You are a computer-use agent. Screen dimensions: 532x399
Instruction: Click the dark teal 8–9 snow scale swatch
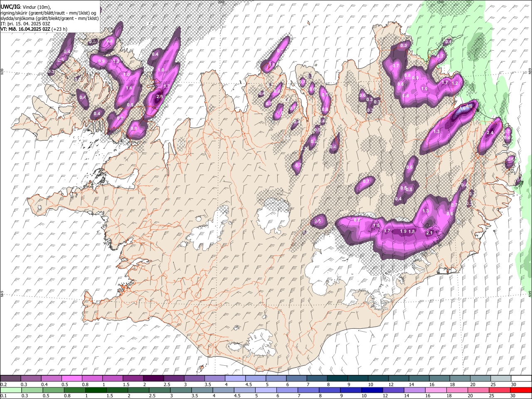click(x=337, y=378)
